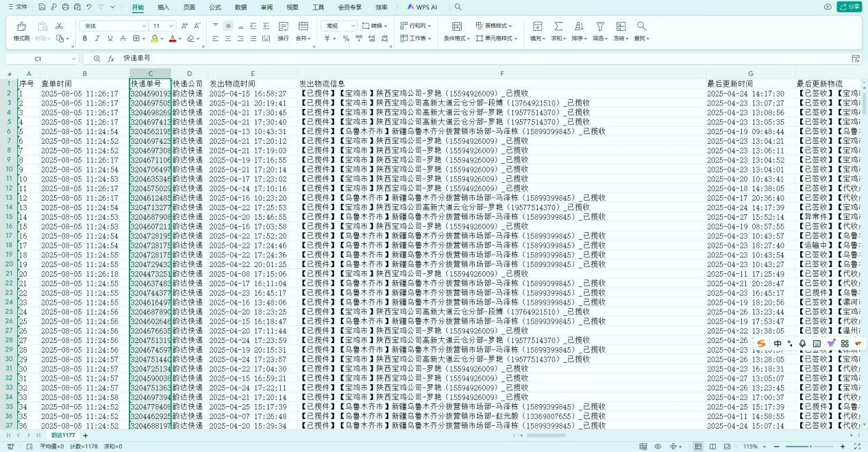Click the formula bar showing 快递单号
The image size is (868, 452).
tap(485, 59)
